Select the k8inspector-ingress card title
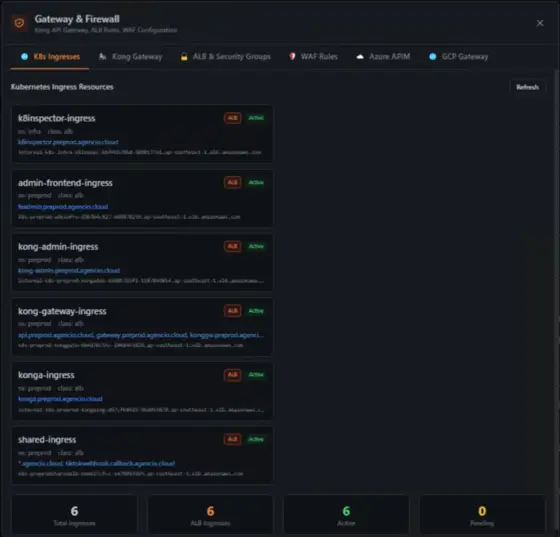Image resolution: width=560 pixels, height=537 pixels. [57, 119]
